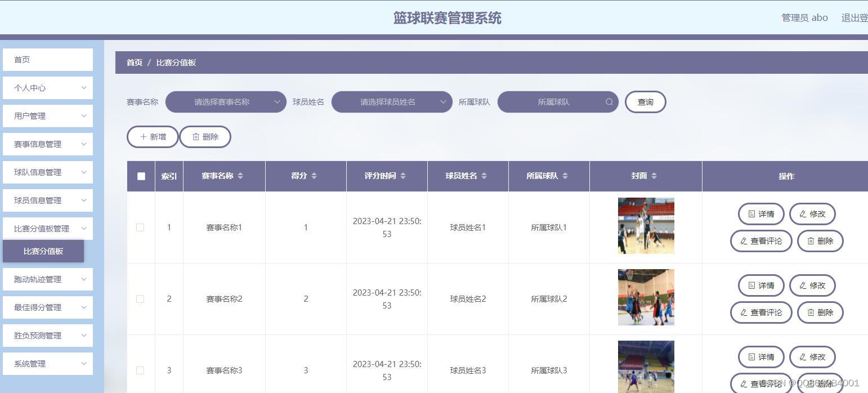Open the 请选择赛事名称 dropdown
The width and height of the screenshot is (868, 393).
pos(225,102)
